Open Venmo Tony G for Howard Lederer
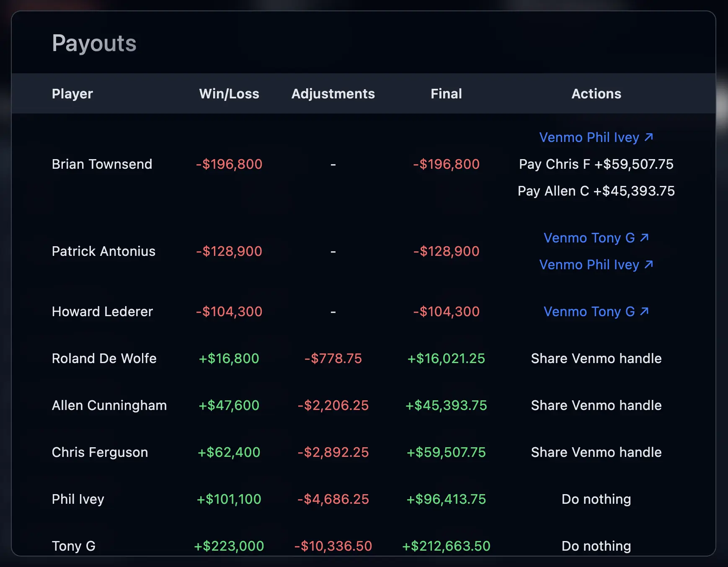 click(x=589, y=312)
